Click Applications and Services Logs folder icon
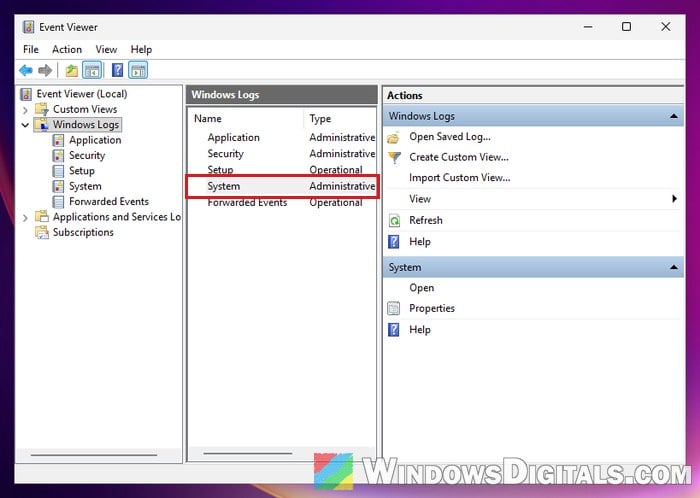 coord(42,216)
